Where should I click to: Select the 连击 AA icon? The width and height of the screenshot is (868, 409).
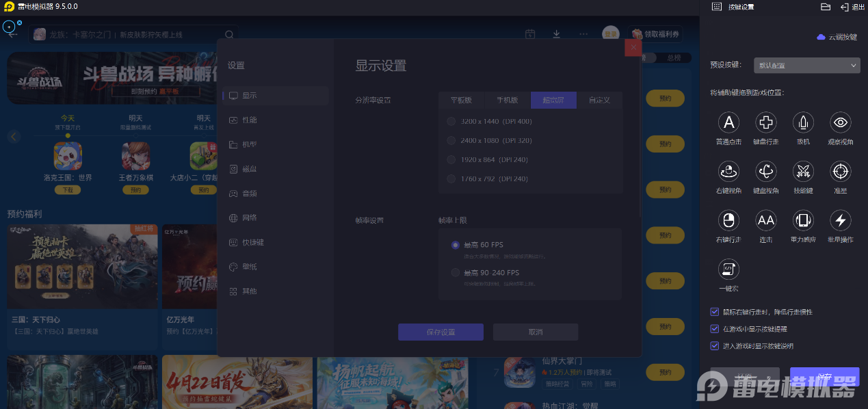[765, 220]
